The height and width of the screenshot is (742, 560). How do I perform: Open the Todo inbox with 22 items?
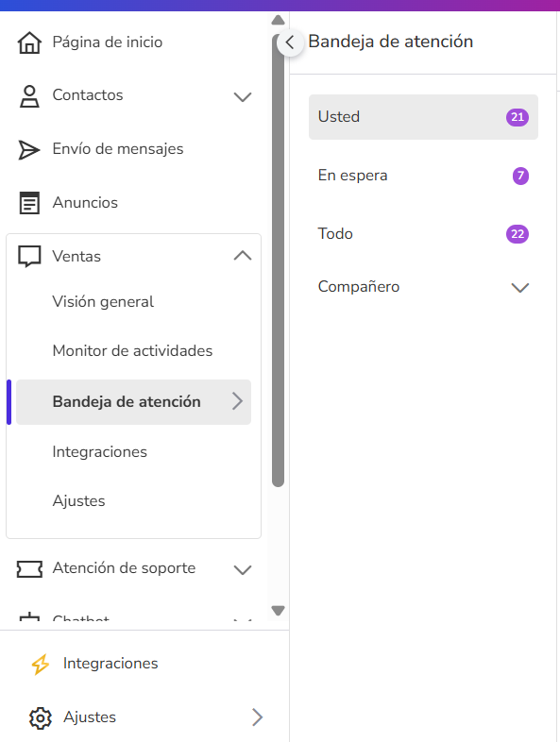[x=423, y=234]
